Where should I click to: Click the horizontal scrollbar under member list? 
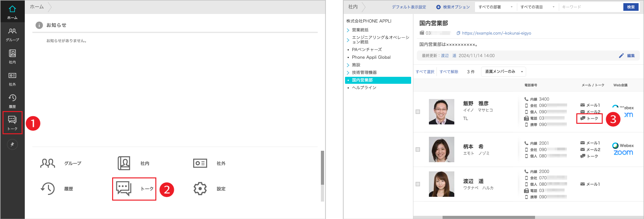pyautogui.click(x=489, y=217)
